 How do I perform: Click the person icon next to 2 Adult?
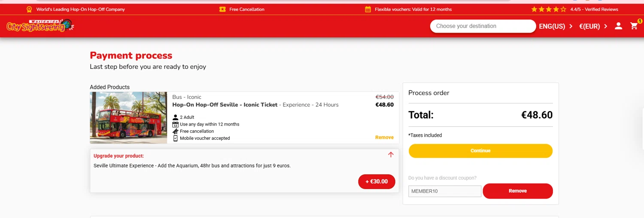[x=175, y=117]
